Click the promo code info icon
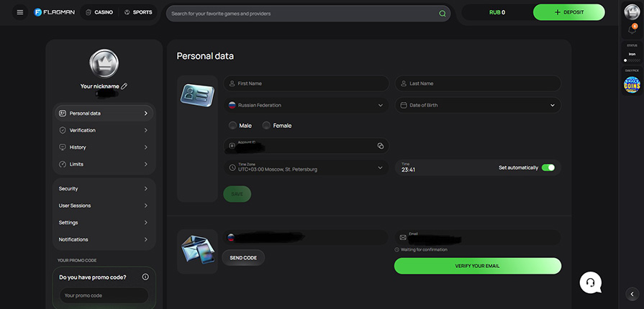Image resolution: width=644 pixels, height=309 pixels. (x=145, y=277)
